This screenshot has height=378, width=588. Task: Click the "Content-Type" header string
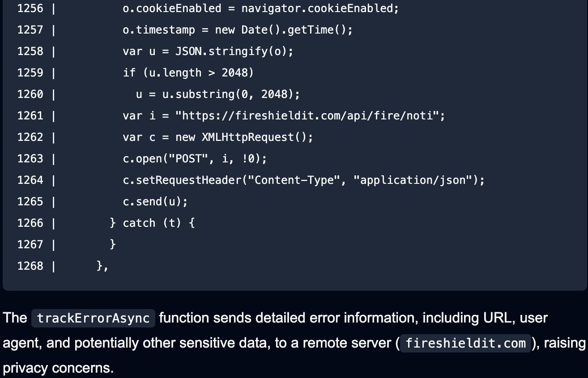(294, 180)
